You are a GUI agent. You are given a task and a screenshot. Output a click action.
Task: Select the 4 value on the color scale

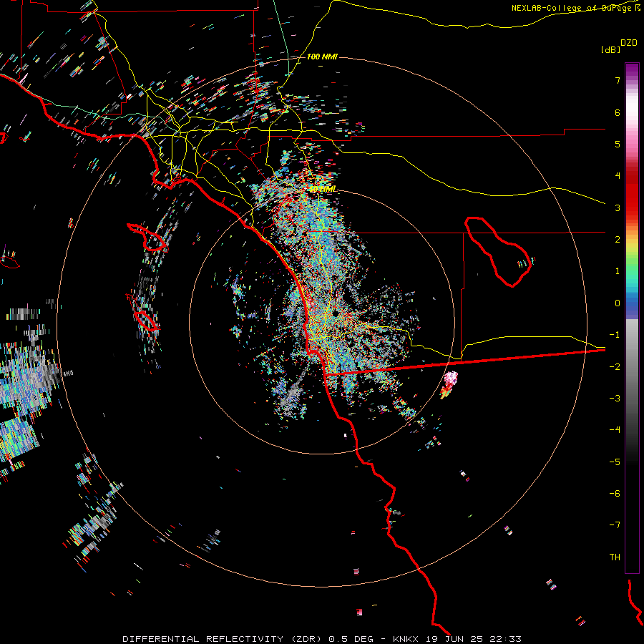coord(618,176)
